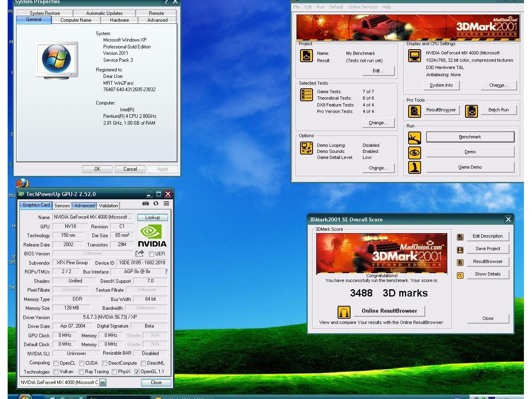Click the GPU-Z refresh icon
This screenshot has width=532, height=399.
click(x=156, y=203)
